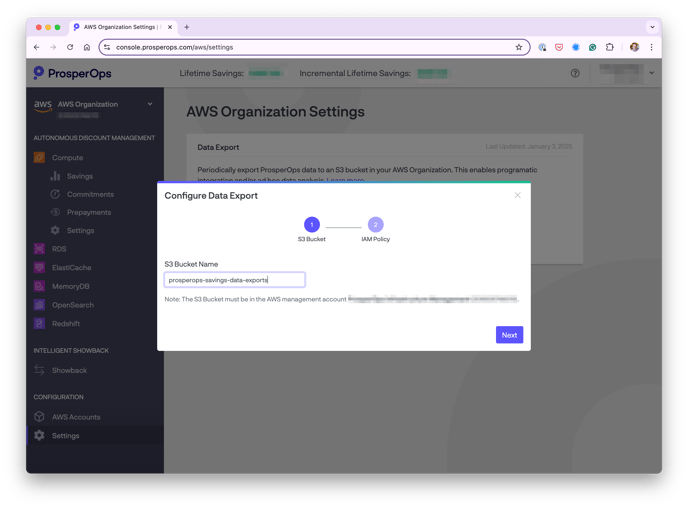Image resolution: width=688 pixels, height=508 pixels.
Task: Open Commitments in the sidebar
Action: 90,194
